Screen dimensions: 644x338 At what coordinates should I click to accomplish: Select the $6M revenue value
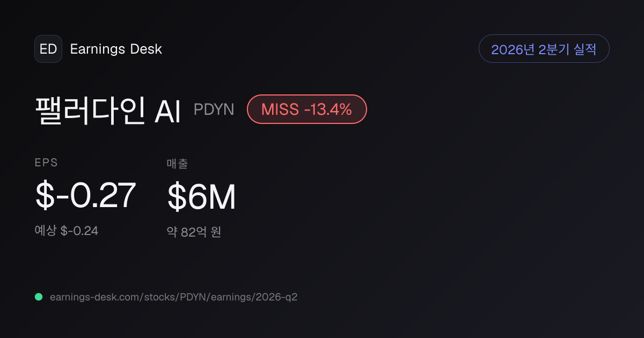click(202, 197)
